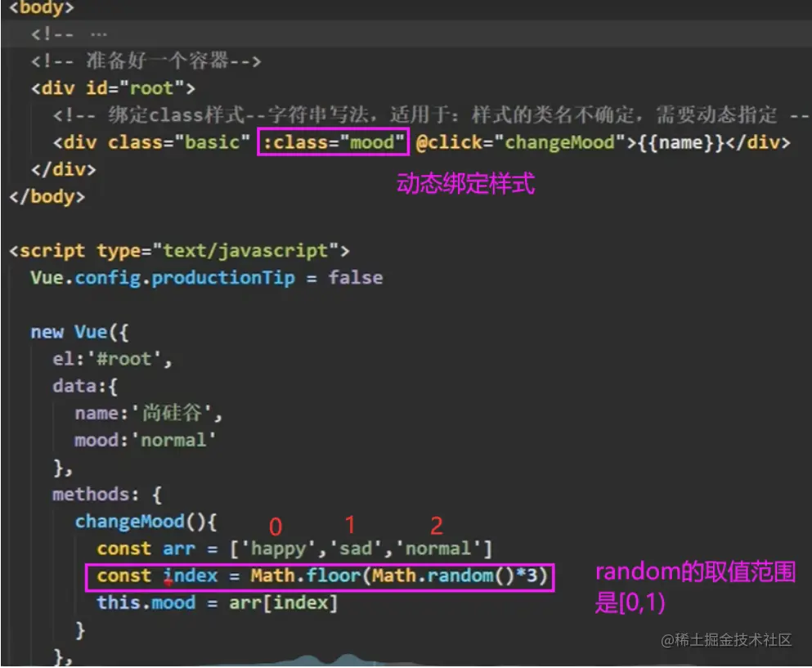Screen dimensions: 812x668
Task: Click the {{name}} interpolation
Action: coord(681,142)
